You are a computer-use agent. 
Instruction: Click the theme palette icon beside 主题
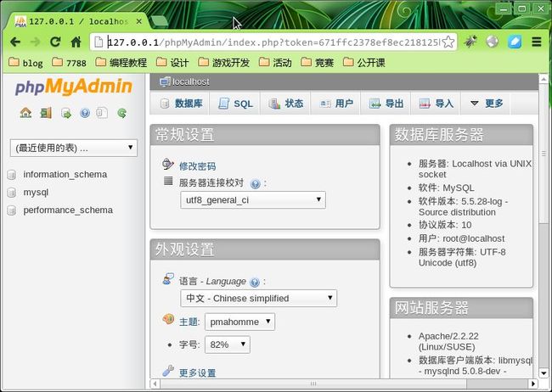click(x=168, y=319)
